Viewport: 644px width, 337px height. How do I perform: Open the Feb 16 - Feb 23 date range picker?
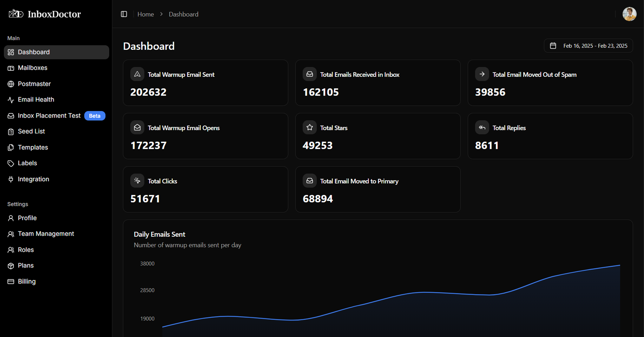coord(588,46)
